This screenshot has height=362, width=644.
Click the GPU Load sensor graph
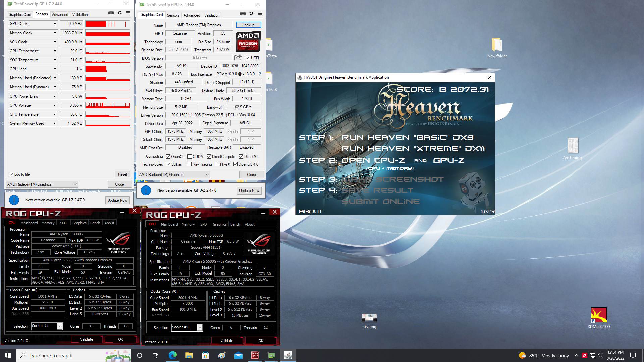(108, 69)
